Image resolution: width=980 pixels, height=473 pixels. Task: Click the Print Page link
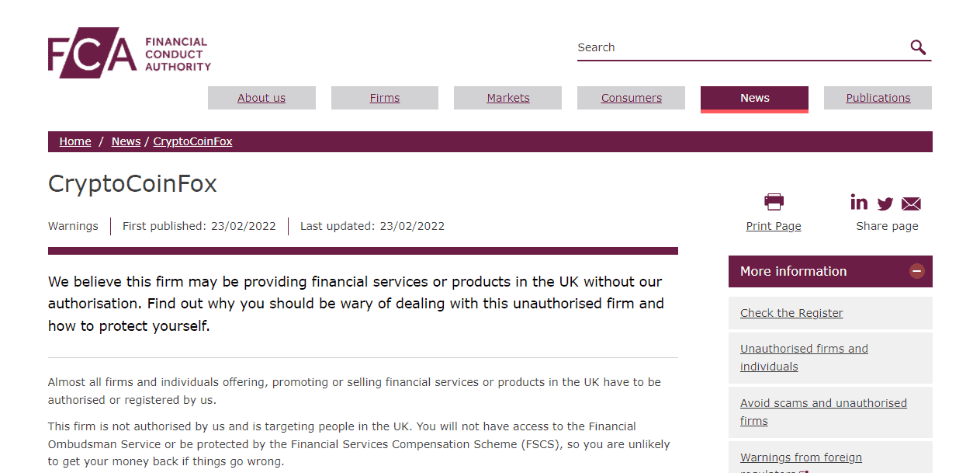point(774,226)
